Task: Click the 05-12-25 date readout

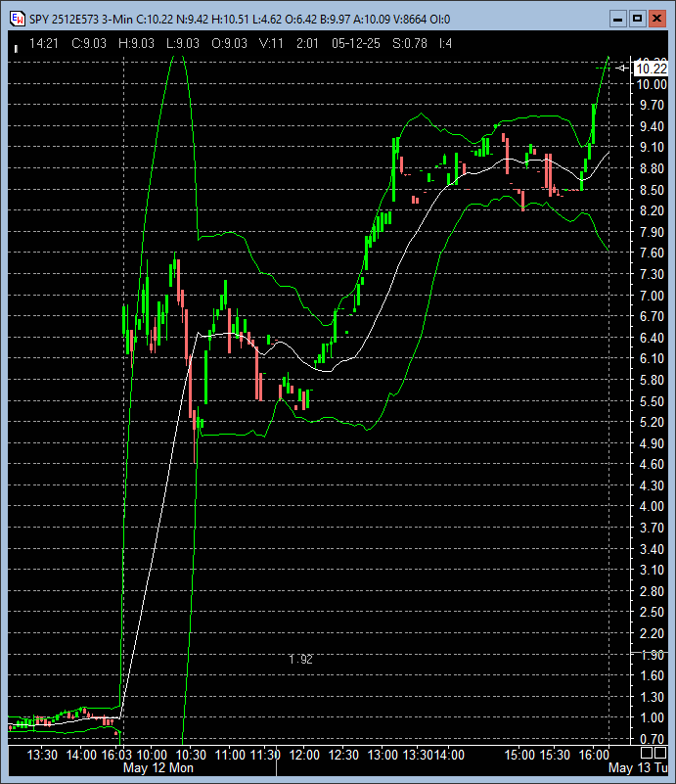Action: pyautogui.click(x=356, y=43)
